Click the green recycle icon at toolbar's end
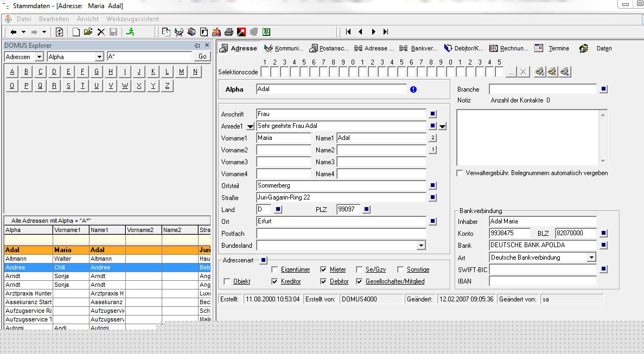Image resolution: width=644 pixels, height=354 pixels. 266,31
